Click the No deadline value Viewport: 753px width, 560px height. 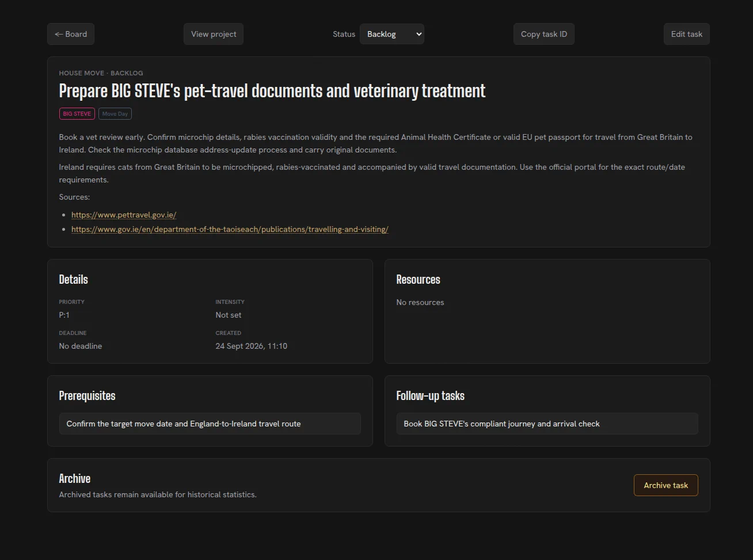pos(81,346)
